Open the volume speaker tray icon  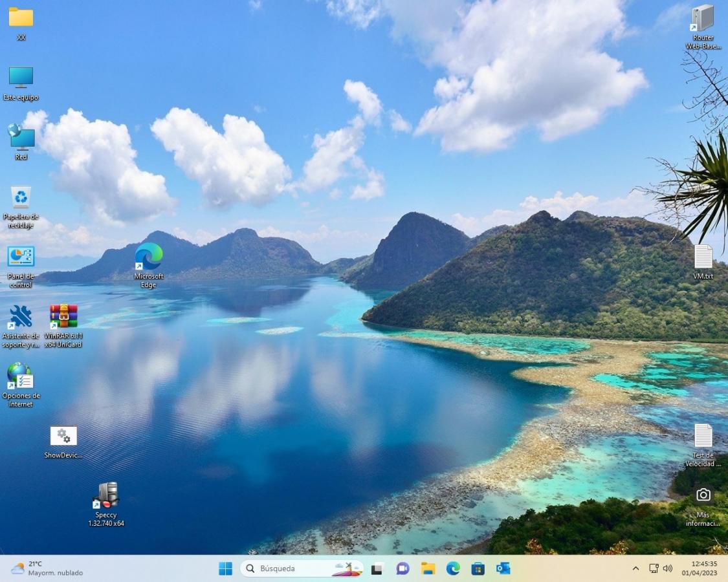(668, 568)
